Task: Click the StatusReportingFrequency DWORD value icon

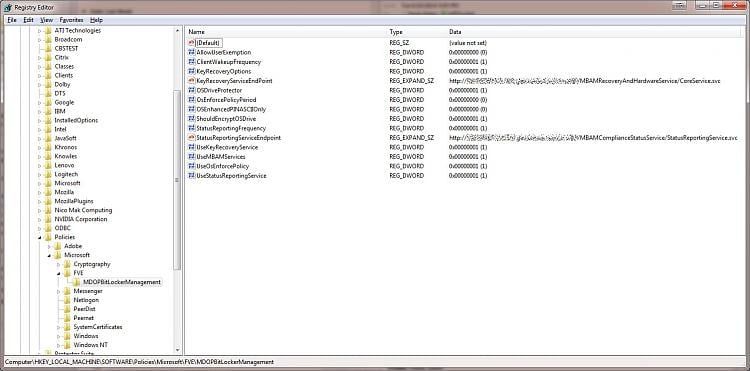Action: [x=192, y=128]
